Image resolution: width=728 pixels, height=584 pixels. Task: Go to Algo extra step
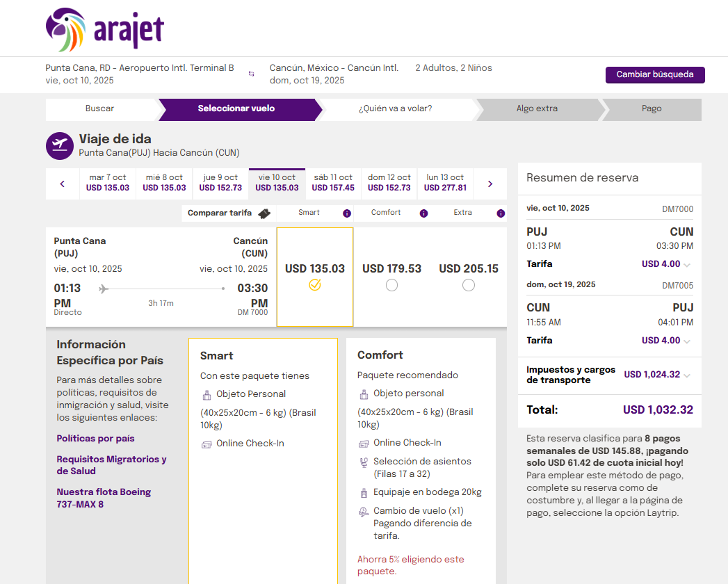537,109
